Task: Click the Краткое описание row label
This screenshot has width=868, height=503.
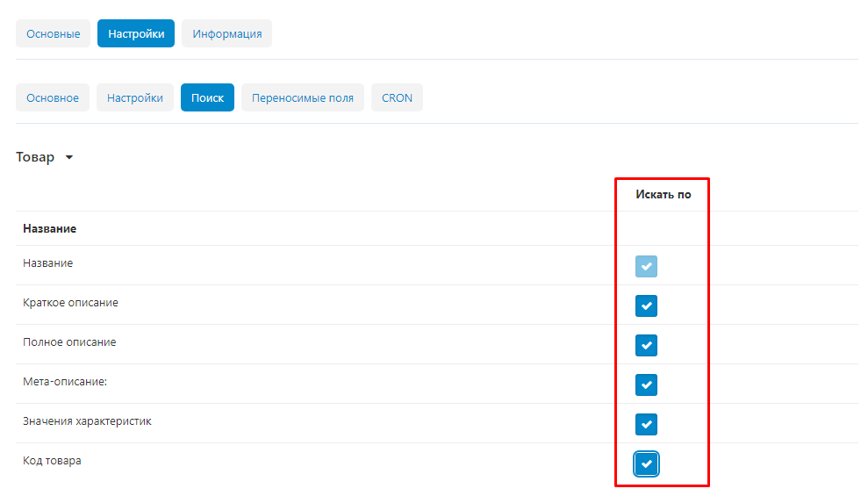Action: pyautogui.click(x=70, y=303)
